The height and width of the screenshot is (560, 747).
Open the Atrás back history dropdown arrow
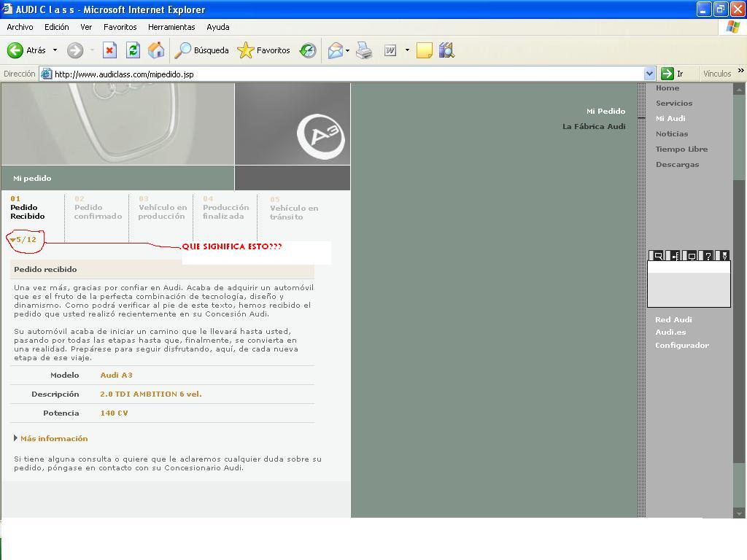[55, 50]
